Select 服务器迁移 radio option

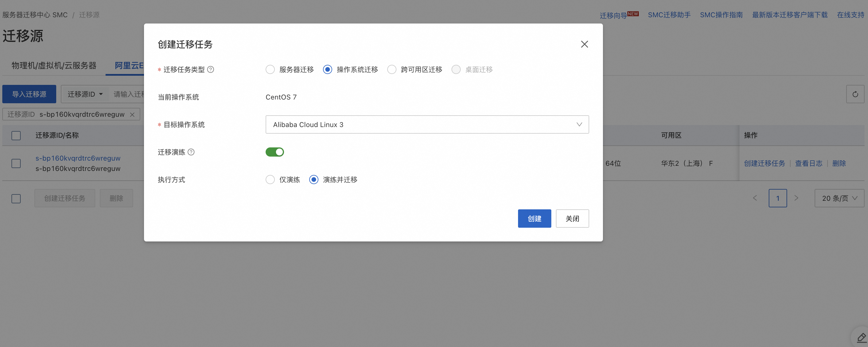(270, 69)
